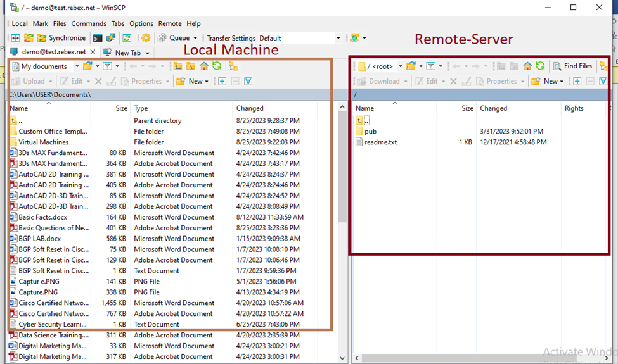The width and height of the screenshot is (618, 364).
Task: Click the Find Files button
Action: point(573,66)
